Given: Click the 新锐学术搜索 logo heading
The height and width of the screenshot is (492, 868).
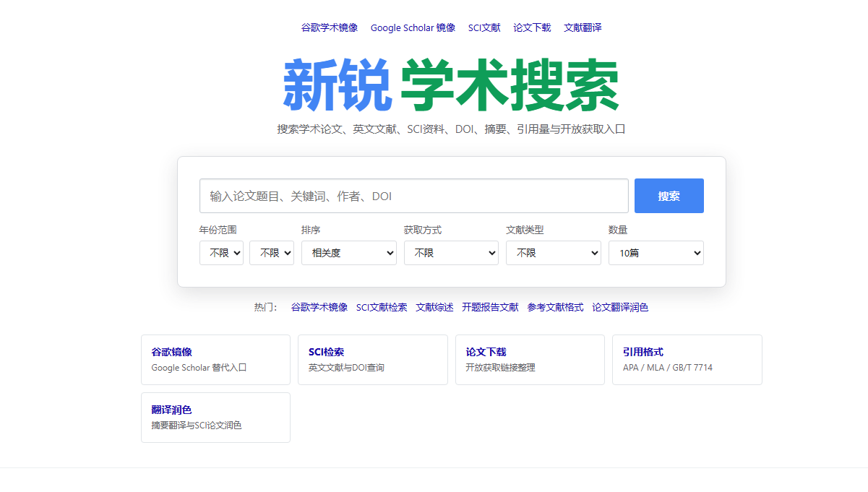Looking at the screenshot, I should [x=451, y=85].
